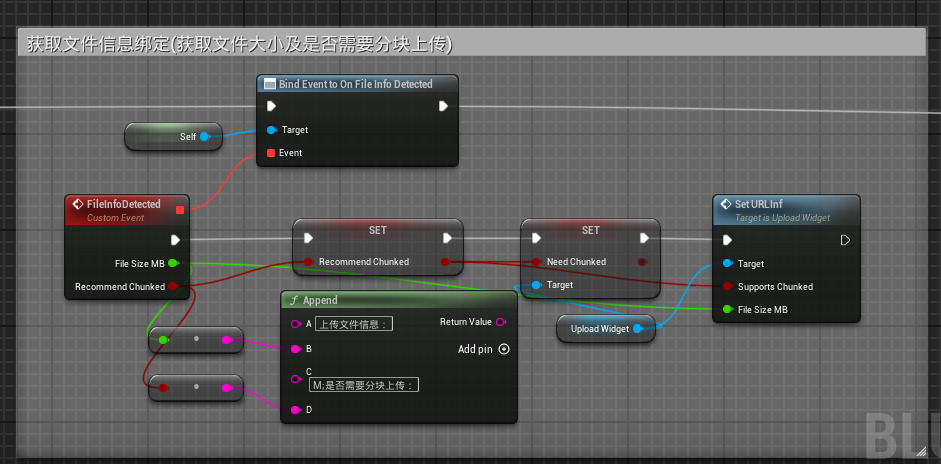Select Target pin on Bind Event node

click(271, 130)
